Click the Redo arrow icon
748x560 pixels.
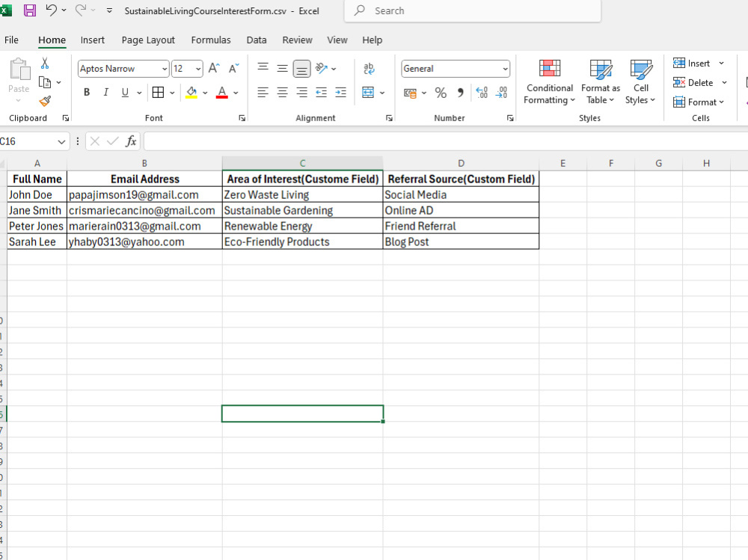(80, 10)
